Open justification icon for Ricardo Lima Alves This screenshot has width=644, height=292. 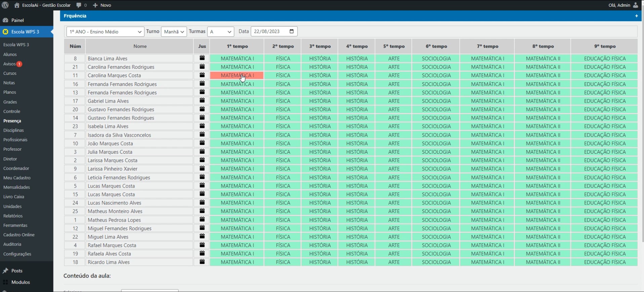202,261
